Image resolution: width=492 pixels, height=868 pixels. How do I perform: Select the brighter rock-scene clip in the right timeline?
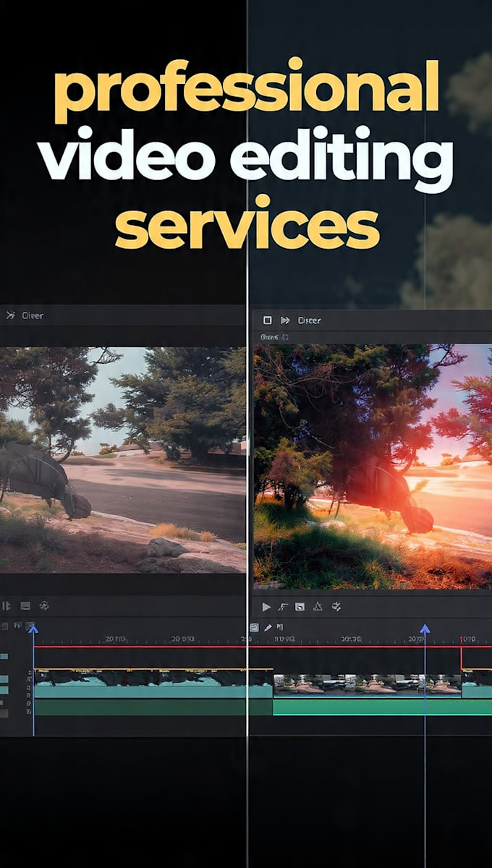click(367, 685)
